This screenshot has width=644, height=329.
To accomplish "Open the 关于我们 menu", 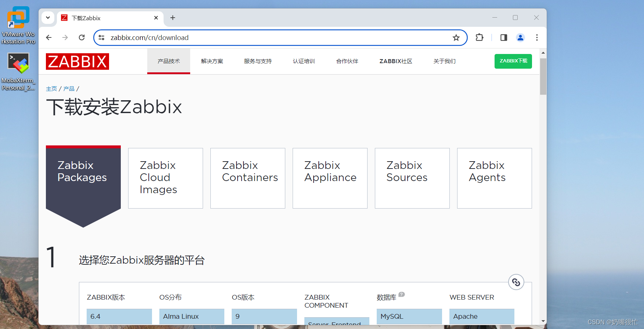I will pos(444,61).
